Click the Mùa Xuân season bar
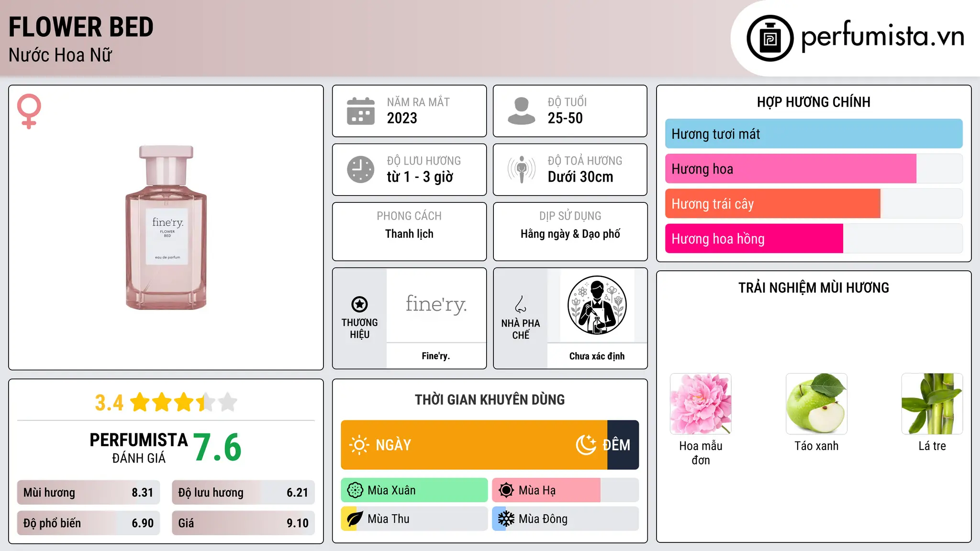The image size is (980, 551). tap(414, 490)
